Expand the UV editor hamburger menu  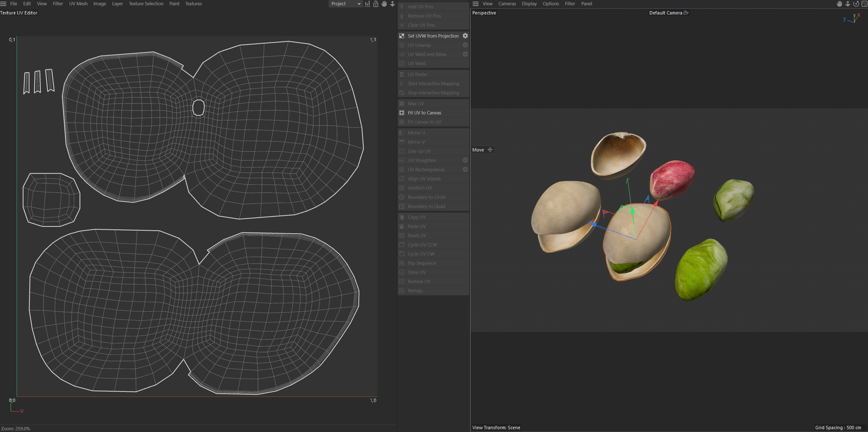3,4
